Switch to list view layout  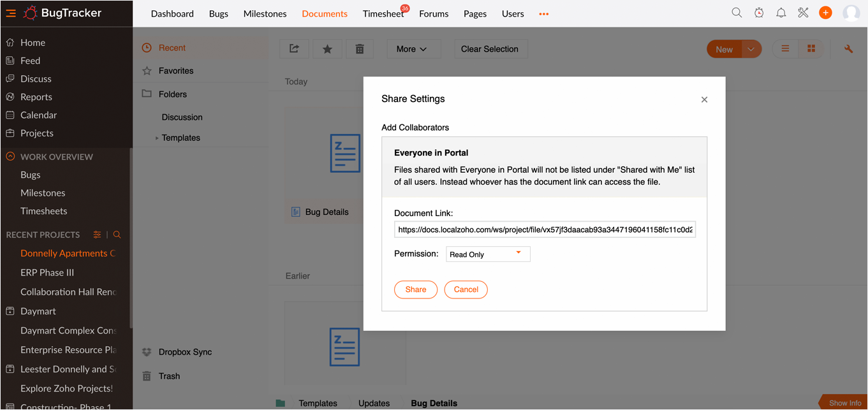(785, 49)
